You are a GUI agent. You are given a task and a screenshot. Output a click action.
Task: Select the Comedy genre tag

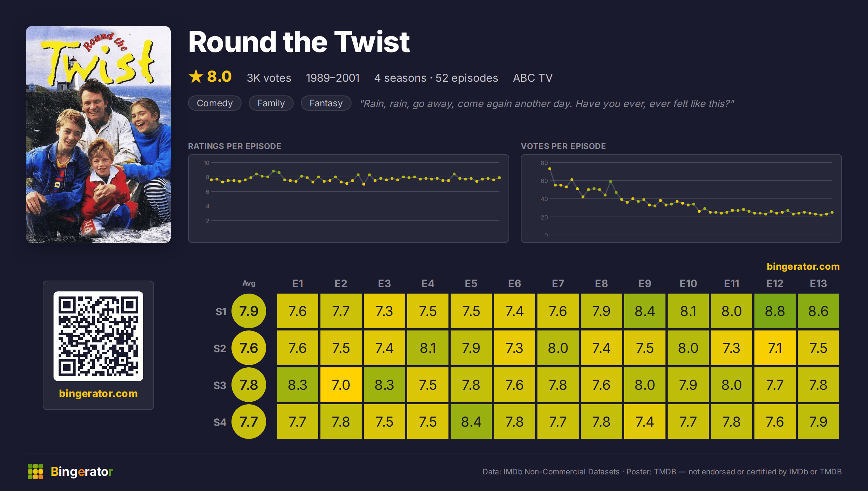215,103
